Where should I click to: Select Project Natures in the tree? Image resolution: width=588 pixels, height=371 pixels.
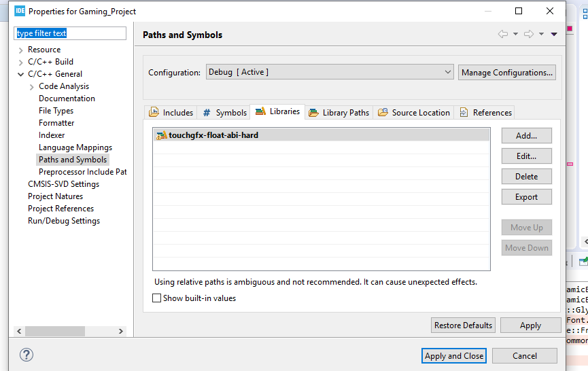(x=55, y=196)
